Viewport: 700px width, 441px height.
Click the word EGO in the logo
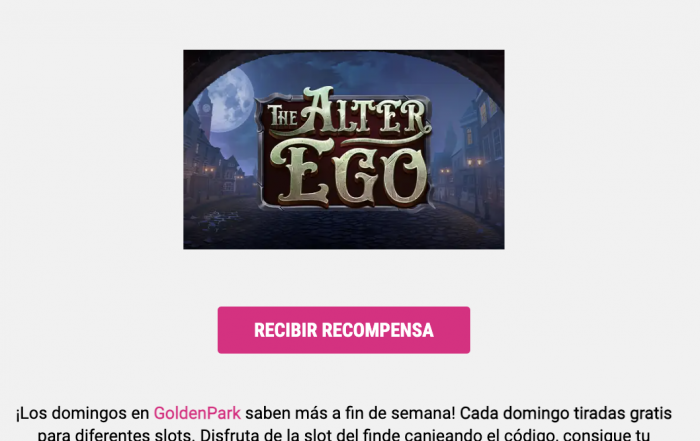[x=348, y=174]
